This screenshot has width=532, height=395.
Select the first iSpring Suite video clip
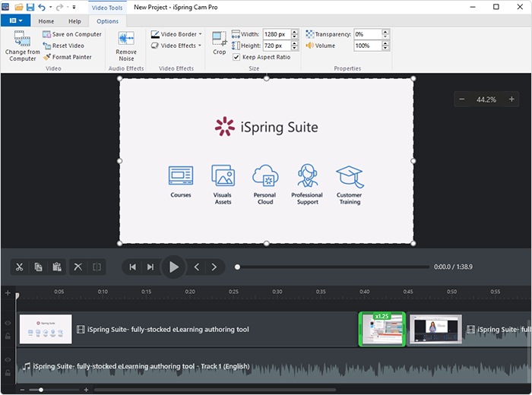tap(187, 329)
